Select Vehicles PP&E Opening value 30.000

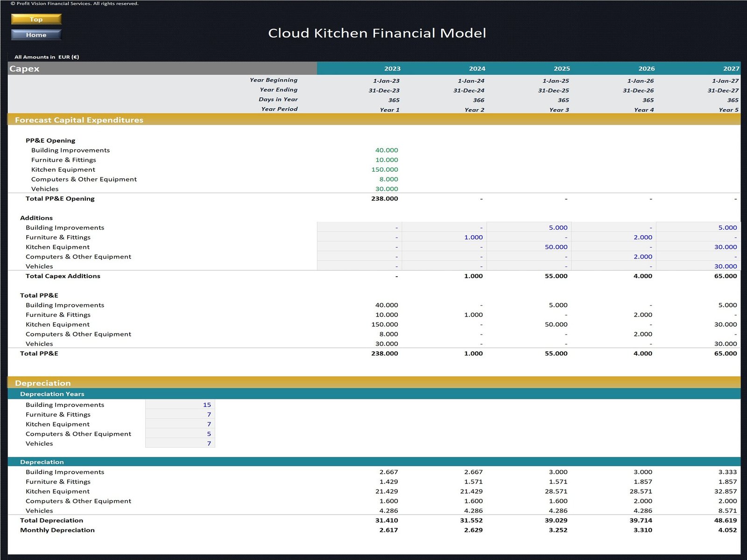pyautogui.click(x=386, y=189)
